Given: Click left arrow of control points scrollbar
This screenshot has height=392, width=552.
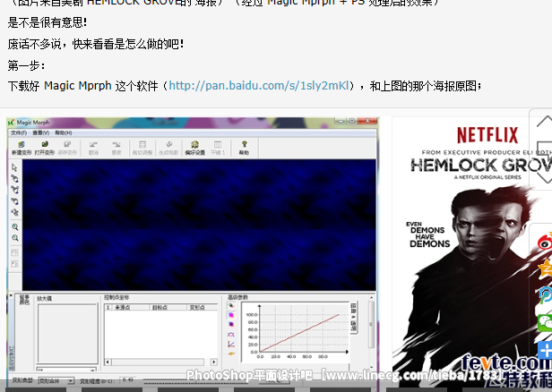Looking at the screenshot, I should pos(108,362).
